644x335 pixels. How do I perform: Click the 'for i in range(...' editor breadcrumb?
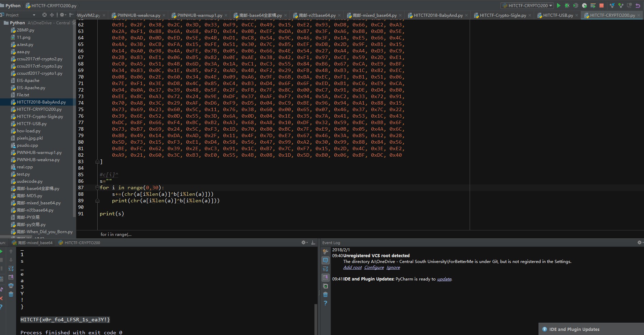coord(116,235)
